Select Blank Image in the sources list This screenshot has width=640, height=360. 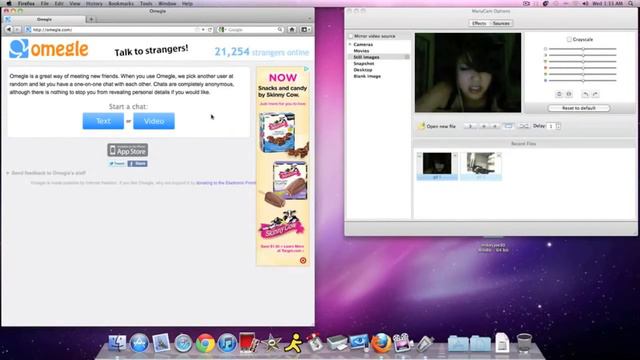coord(367,76)
